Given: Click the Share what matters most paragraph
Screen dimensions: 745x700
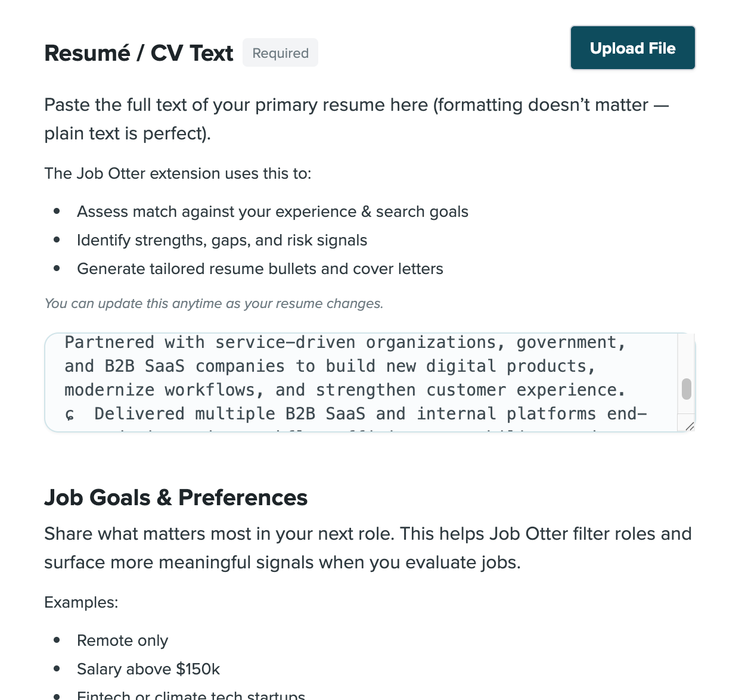Looking at the screenshot, I should 368,547.
